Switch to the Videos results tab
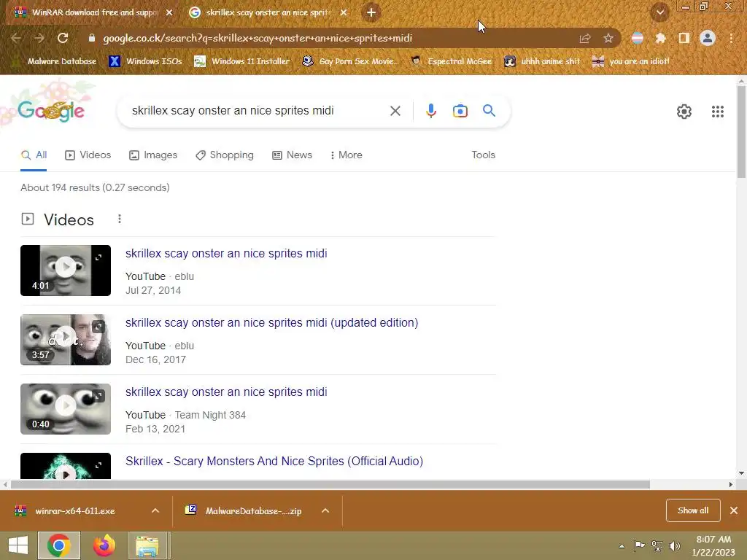 coord(88,155)
